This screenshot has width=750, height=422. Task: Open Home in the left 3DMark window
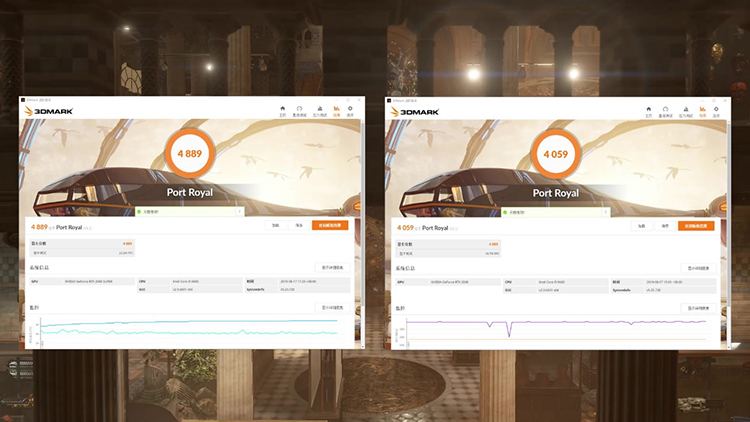click(x=283, y=111)
